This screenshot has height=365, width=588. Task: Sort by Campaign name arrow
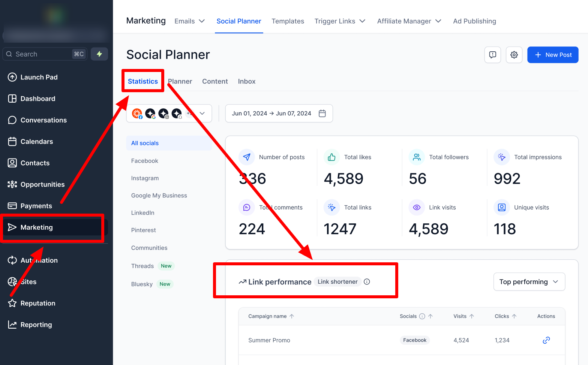point(292,316)
